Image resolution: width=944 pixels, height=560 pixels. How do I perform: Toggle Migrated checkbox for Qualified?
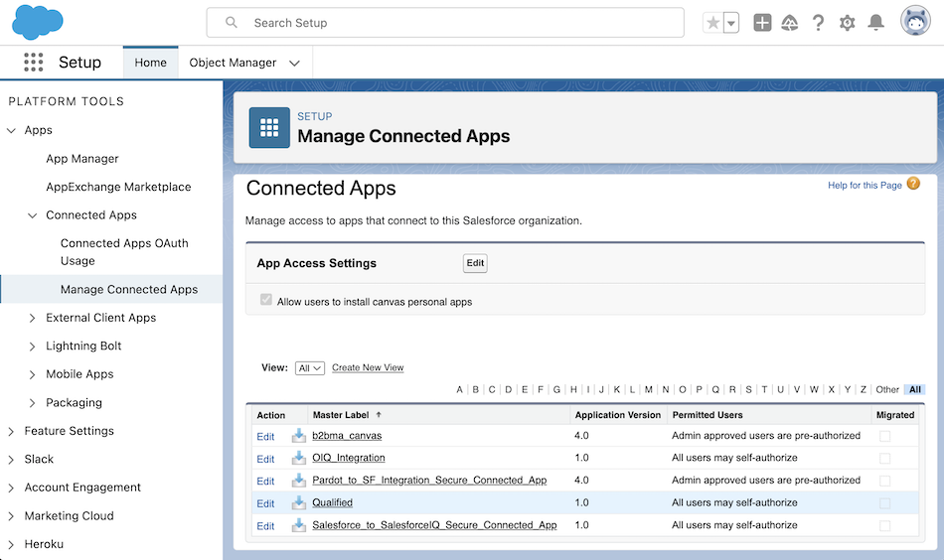pos(884,502)
